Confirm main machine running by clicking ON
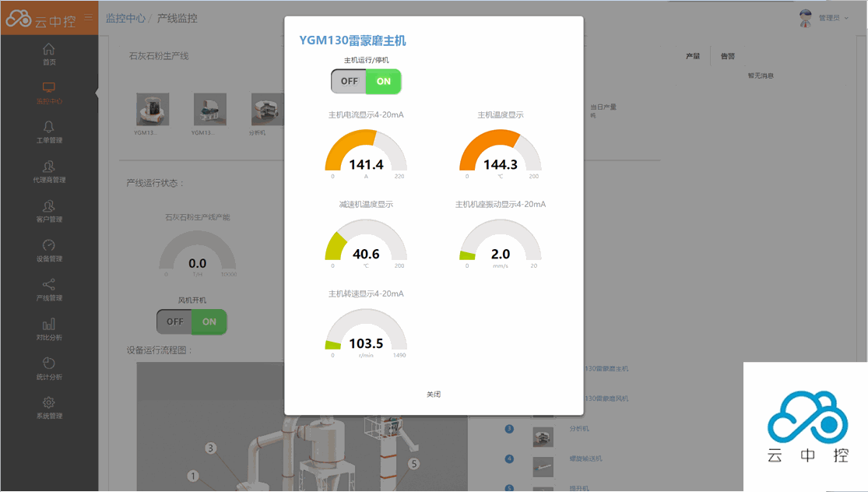The height and width of the screenshot is (492, 868). tap(383, 81)
